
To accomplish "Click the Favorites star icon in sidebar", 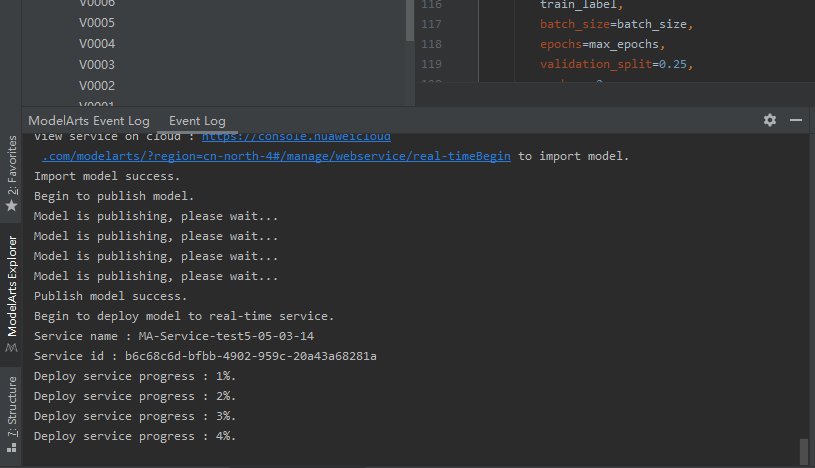I will (x=12, y=205).
